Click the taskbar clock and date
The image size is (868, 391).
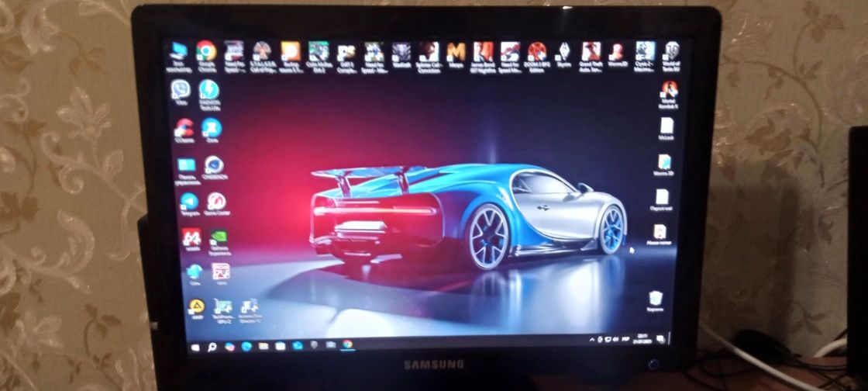click(x=642, y=337)
